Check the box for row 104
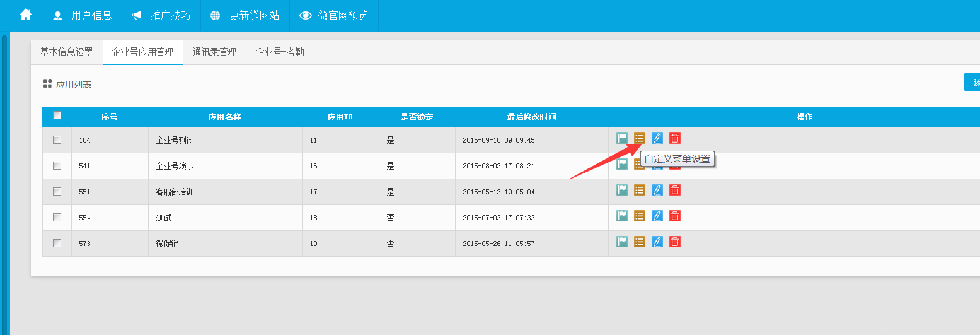 point(57,139)
